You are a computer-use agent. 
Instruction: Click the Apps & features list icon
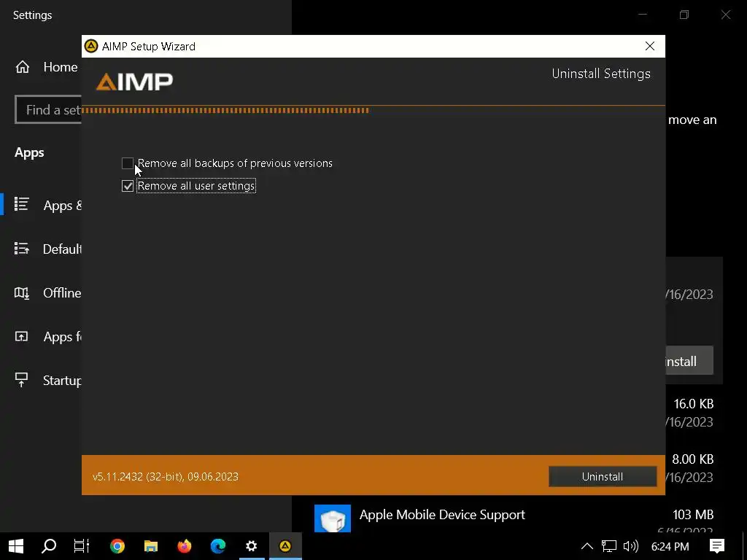tap(21, 204)
